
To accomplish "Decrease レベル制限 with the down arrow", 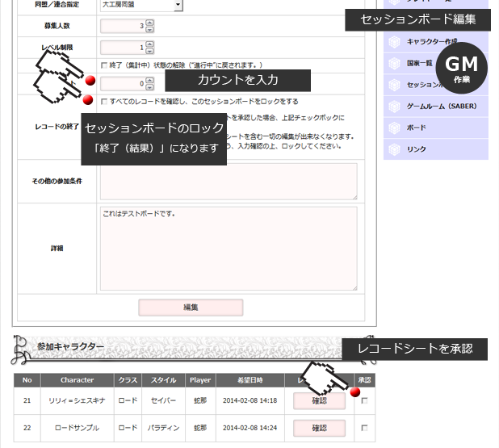I will pos(149,51).
